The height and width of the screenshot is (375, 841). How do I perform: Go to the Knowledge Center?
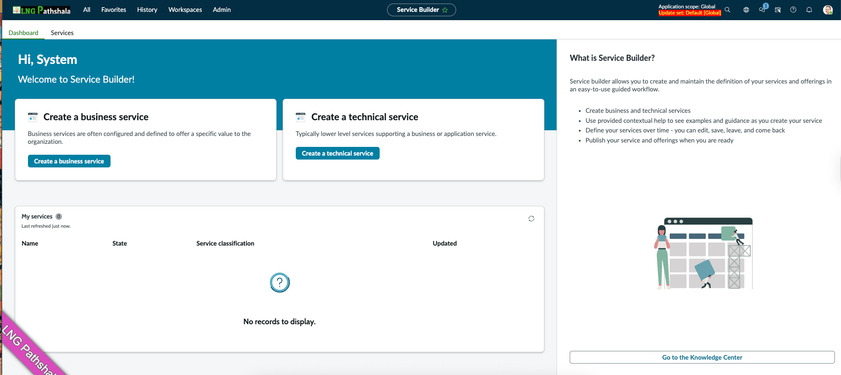click(x=702, y=357)
